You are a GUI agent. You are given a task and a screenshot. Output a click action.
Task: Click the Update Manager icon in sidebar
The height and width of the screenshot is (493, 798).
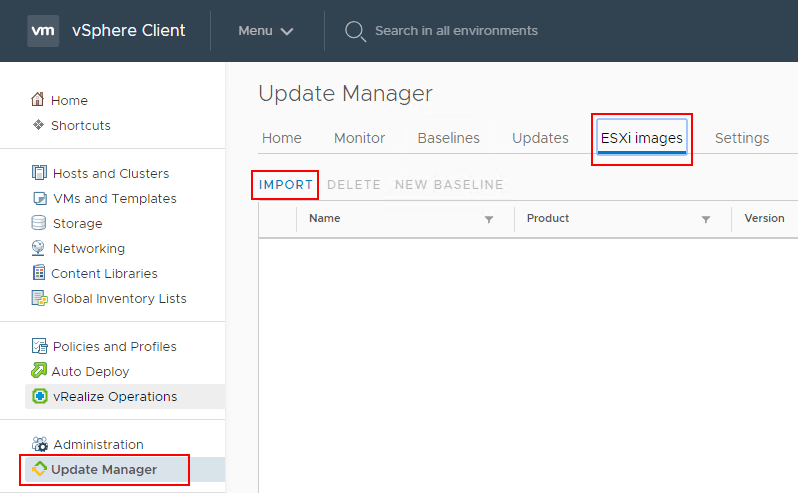pos(39,469)
